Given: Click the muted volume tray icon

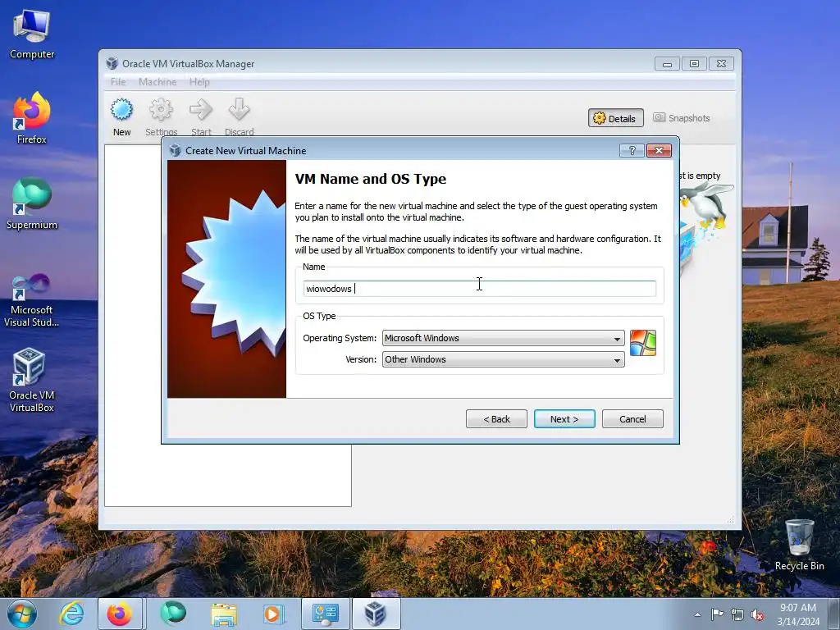Looking at the screenshot, I should click(757, 614).
